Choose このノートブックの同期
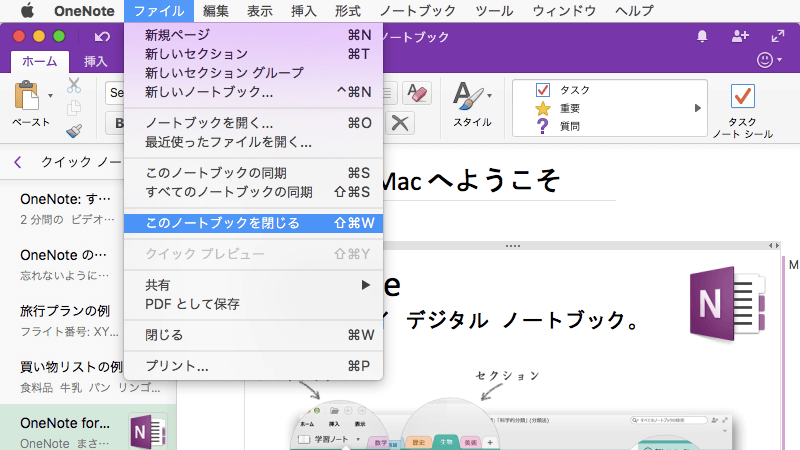The width and height of the screenshot is (800, 450). pos(253,173)
